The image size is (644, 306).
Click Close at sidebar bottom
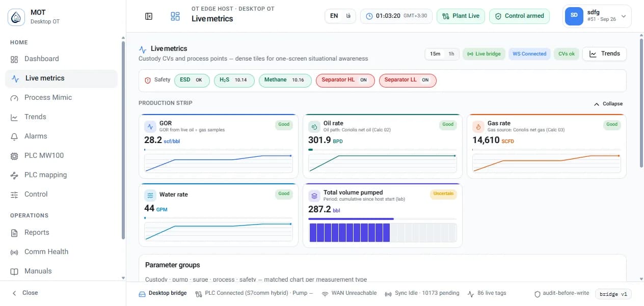pyautogui.click(x=25, y=293)
